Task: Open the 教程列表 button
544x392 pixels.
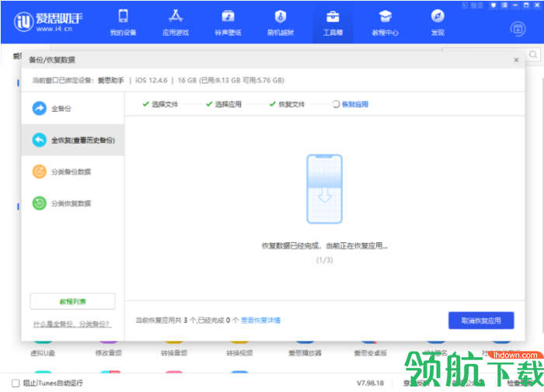Action: (72, 301)
